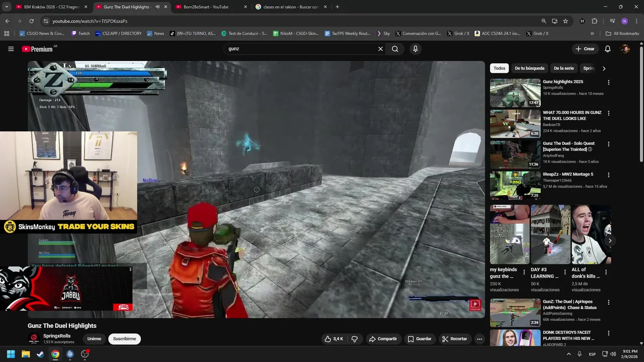Open options for IReapZz MW2 Montage 5
This screenshot has height=362, width=644.
pos(608,175)
